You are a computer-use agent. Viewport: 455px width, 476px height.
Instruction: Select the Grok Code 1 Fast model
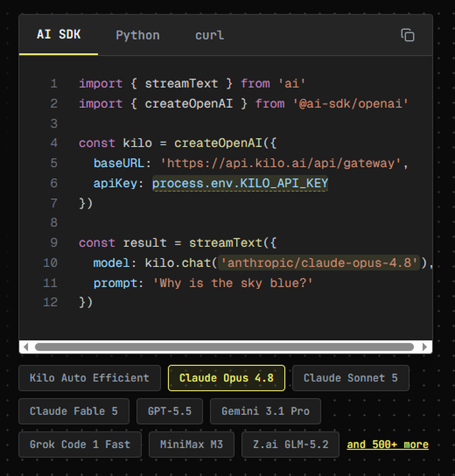tap(80, 445)
